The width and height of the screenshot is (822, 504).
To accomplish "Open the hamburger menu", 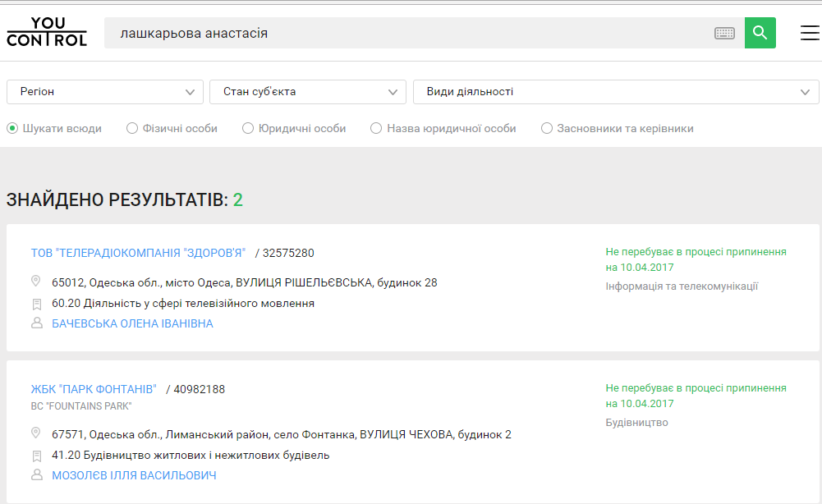I will (810, 33).
